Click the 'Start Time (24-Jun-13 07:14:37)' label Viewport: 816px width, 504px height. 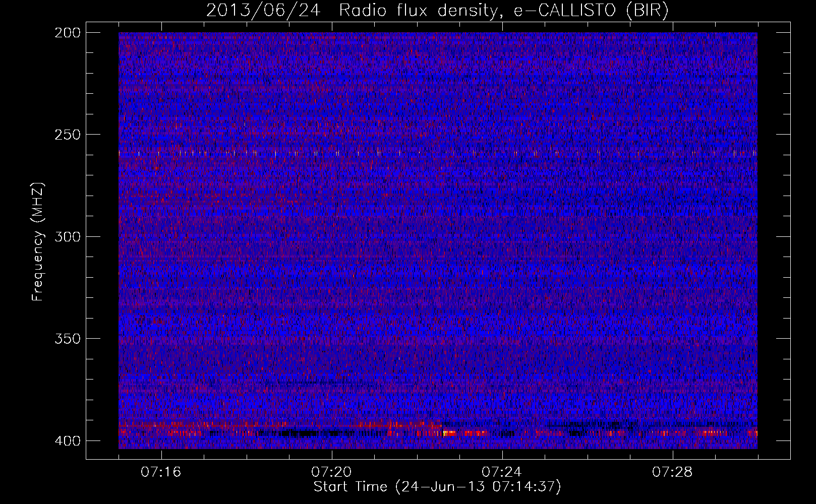click(437, 487)
